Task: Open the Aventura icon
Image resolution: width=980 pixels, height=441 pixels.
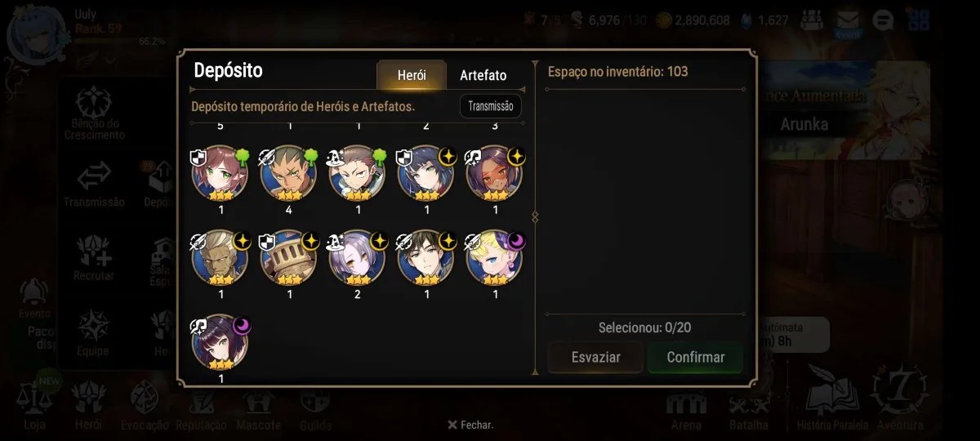Action: pos(900,400)
